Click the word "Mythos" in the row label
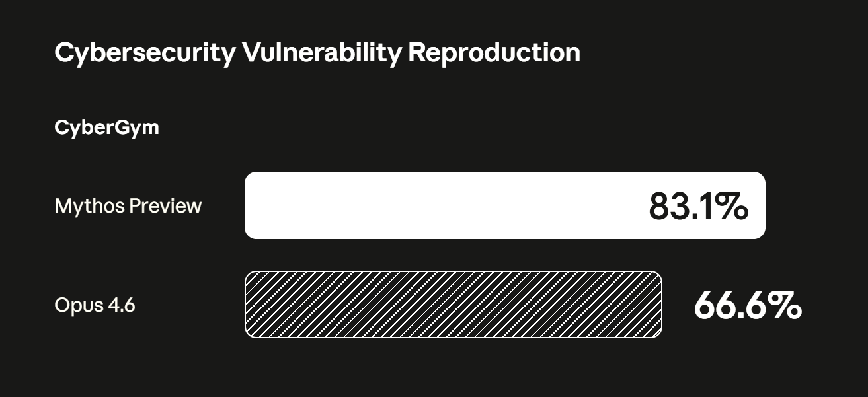The width and height of the screenshot is (868, 397). pos(89,206)
